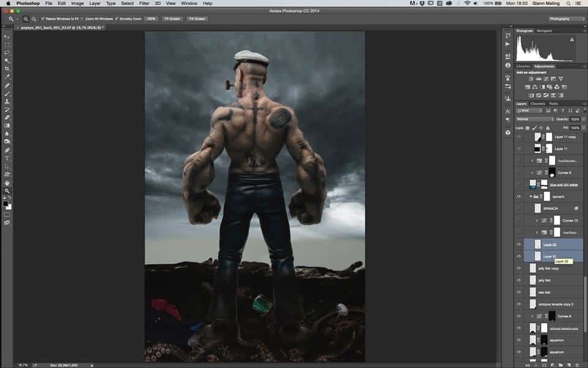The height and width of the screenshot is (368, 588).
Task: Open the layer blend mode dropdown
Action: (534, 119)
